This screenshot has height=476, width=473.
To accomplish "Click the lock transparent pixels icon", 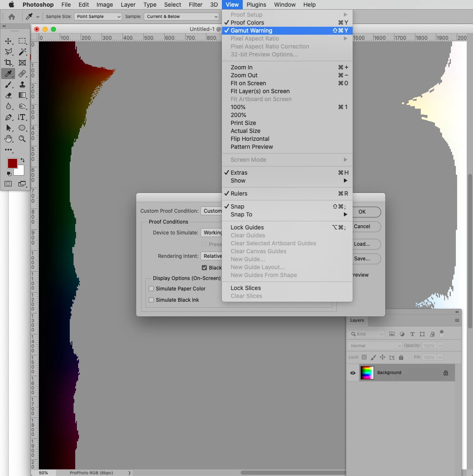I will [364, 357].
